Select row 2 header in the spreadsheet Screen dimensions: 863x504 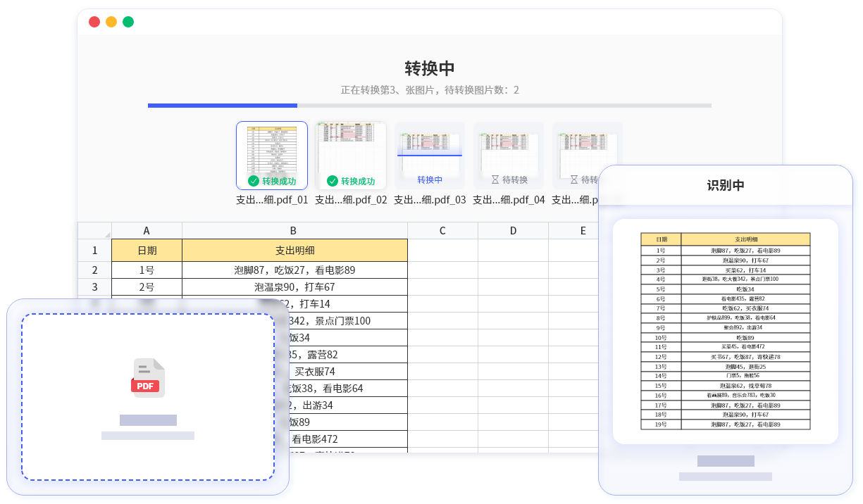coord(94,270)
